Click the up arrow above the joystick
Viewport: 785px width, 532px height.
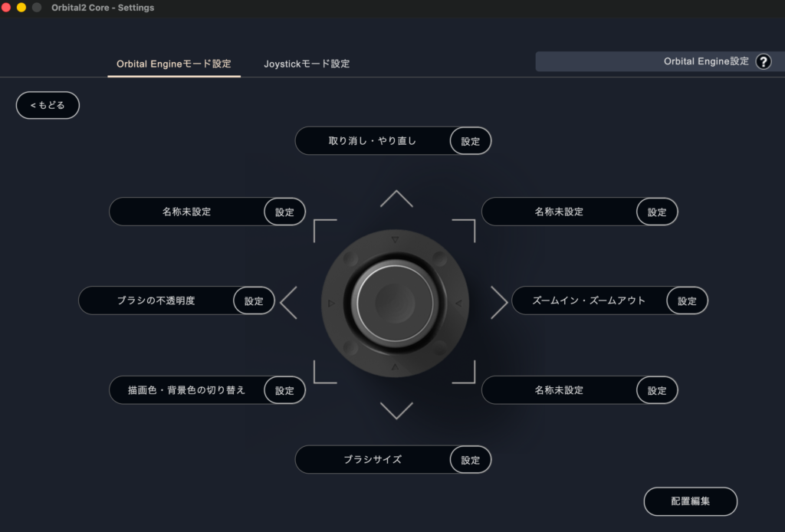(396, 199)
